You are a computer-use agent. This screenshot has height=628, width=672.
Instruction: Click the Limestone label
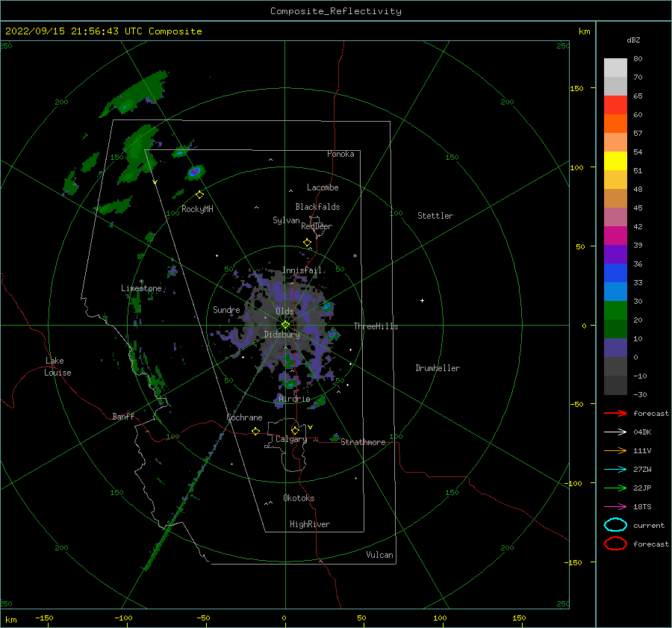[141, 288]
